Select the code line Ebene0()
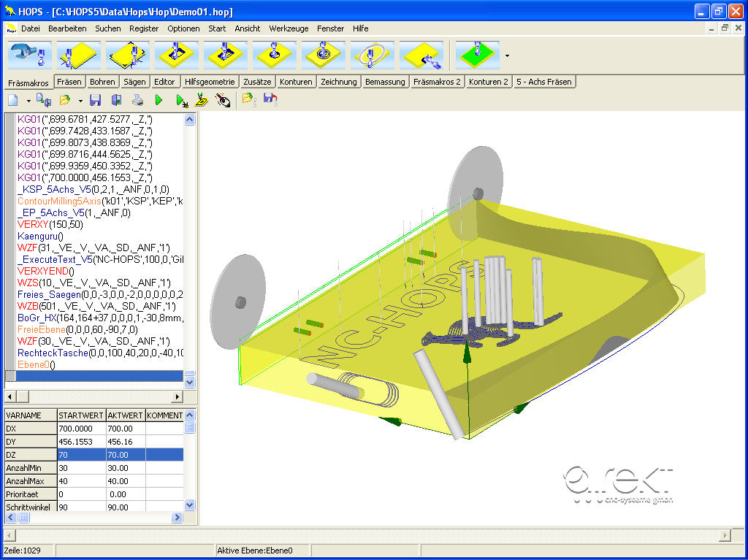The height and width of the screenshot is (560, 748). click(37, 365)
